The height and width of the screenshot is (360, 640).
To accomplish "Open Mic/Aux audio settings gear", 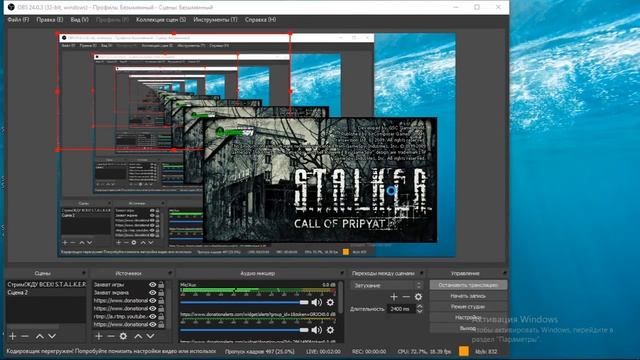I will [x=330, y=302].
